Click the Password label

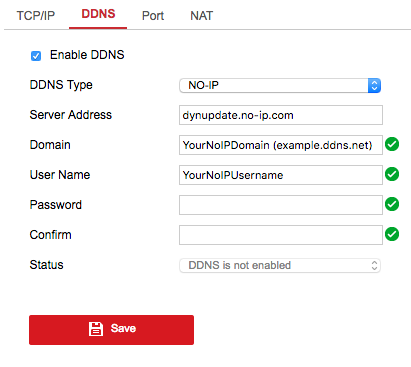[56, 205]
